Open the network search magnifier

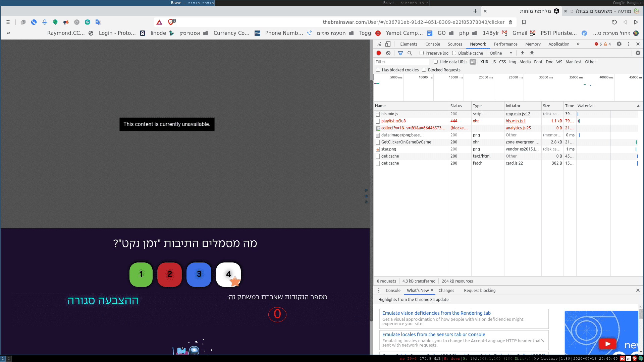point(410,53)
